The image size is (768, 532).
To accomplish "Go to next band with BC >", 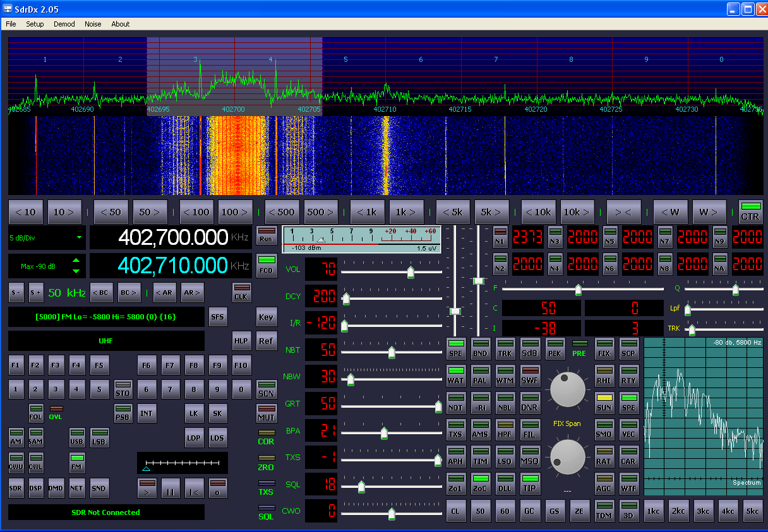I will coord(129,292).
